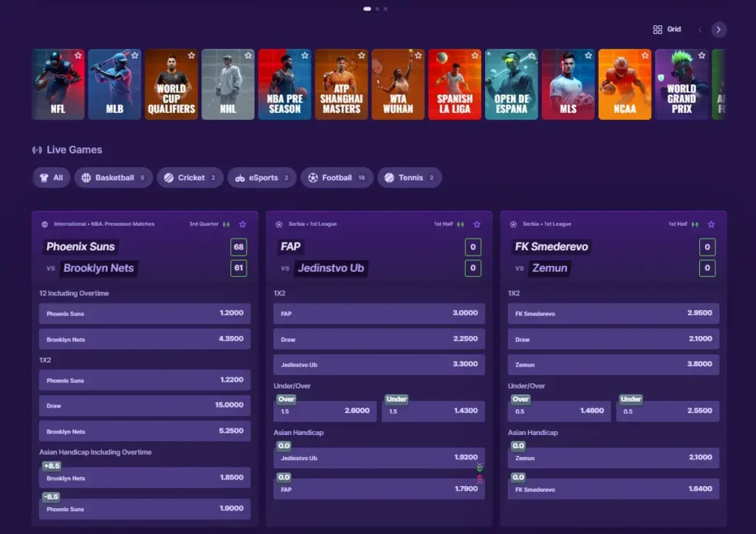The width and height of the screenshot is (756, 534).
Task: Click the Grid layout icon
Action: pos(658,30)
